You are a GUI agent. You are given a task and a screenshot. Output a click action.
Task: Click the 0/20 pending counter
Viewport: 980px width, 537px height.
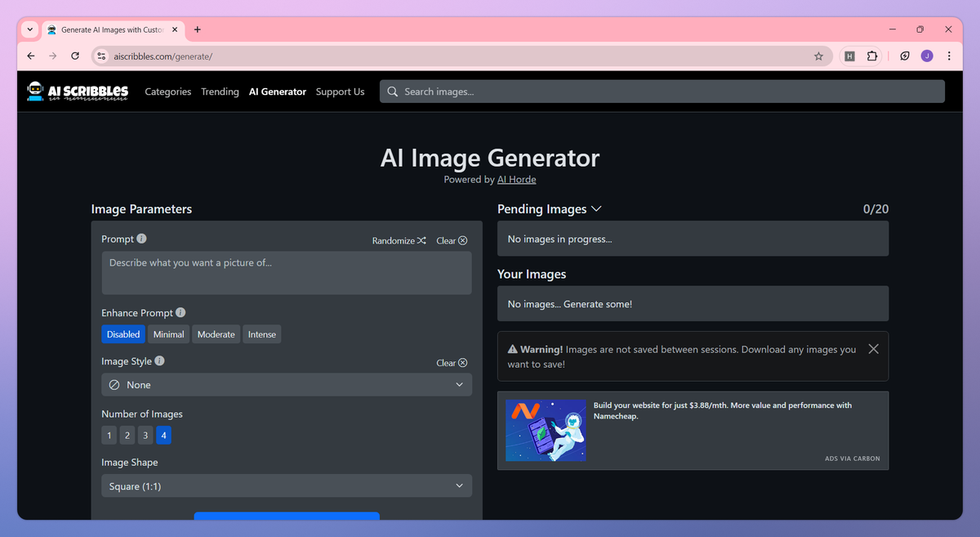tap(876, 209)
